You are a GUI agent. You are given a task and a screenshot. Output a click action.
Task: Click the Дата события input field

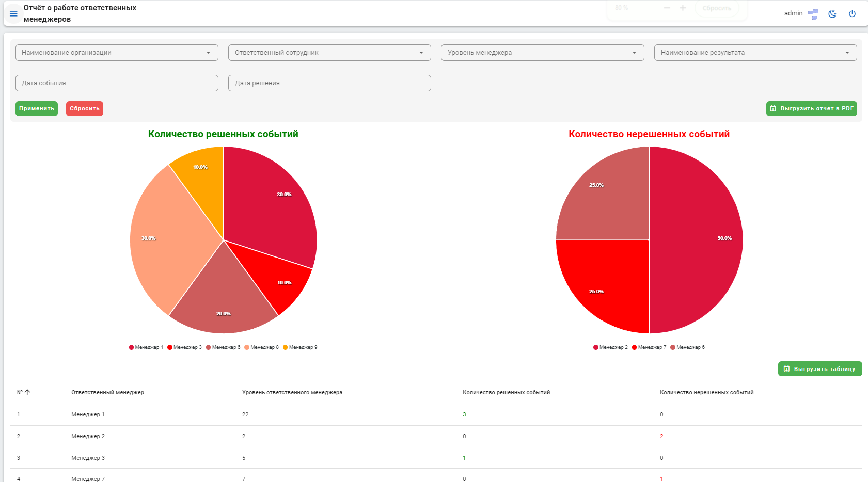pyautogui.click(x=117, y=83)
